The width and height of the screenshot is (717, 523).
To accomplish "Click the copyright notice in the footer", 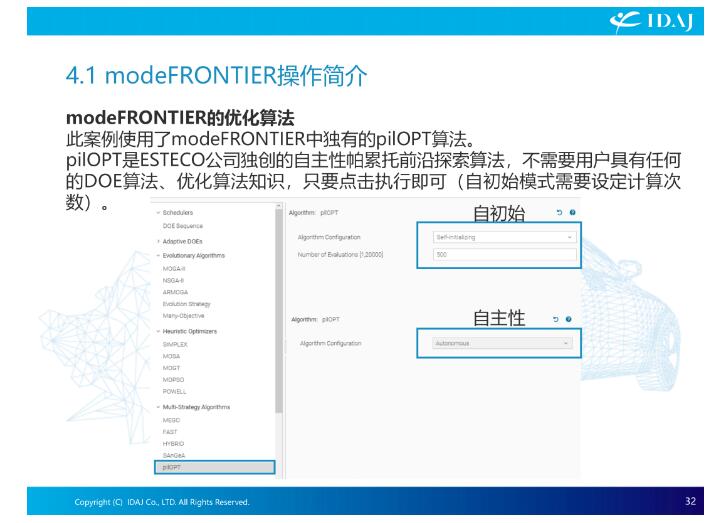I will click(162, 502).
